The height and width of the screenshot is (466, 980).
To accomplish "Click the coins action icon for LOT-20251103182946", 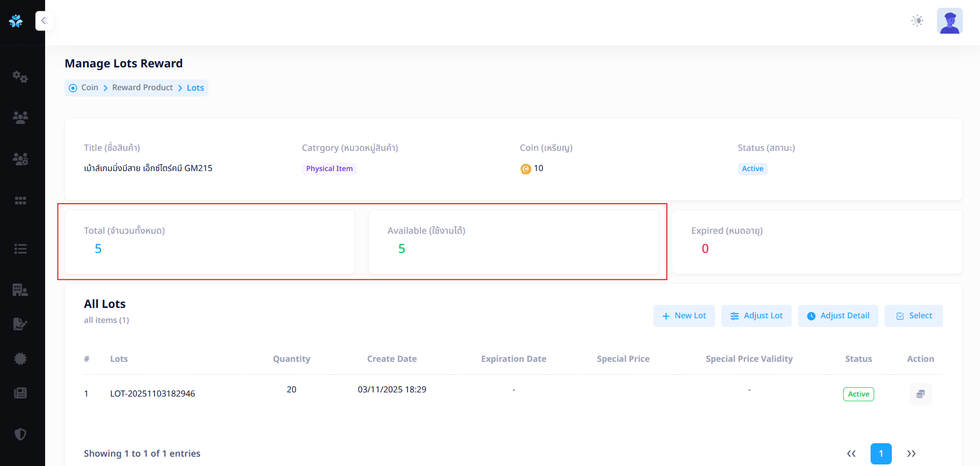I will pos(920,394).
